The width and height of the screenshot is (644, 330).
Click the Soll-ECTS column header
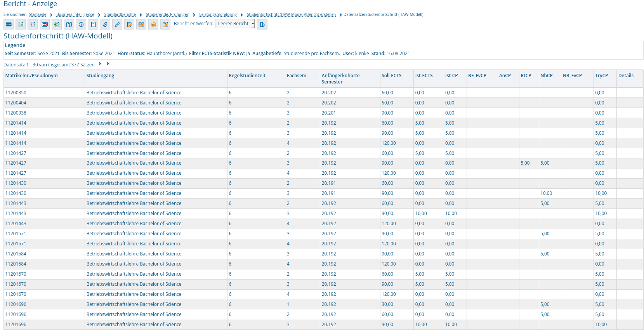[x=391, y=76]
